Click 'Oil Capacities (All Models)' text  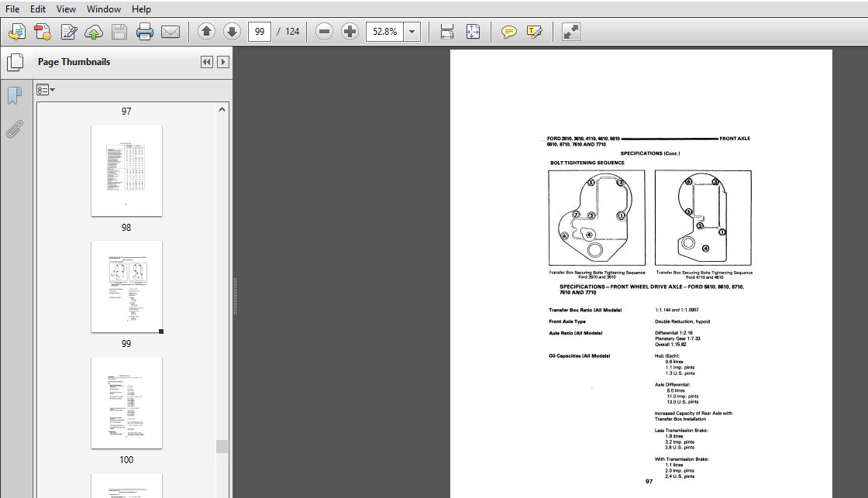580,355
